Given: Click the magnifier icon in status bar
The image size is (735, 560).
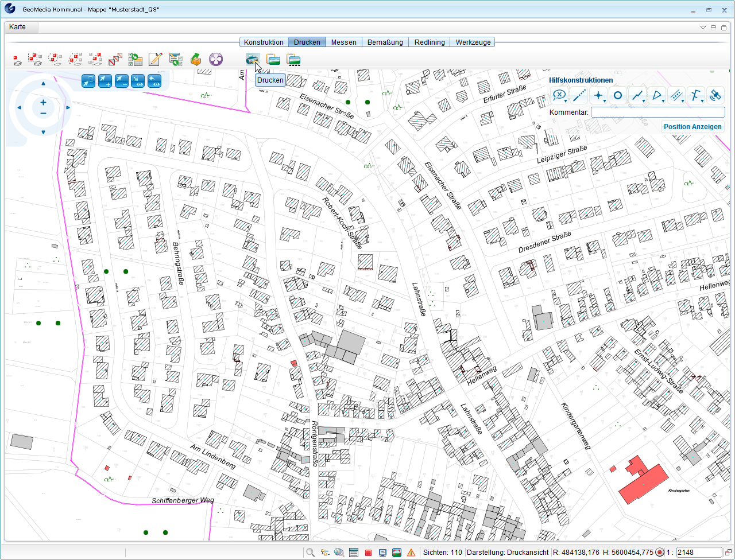Looking at the screenshot, I should tap(310, 553).
